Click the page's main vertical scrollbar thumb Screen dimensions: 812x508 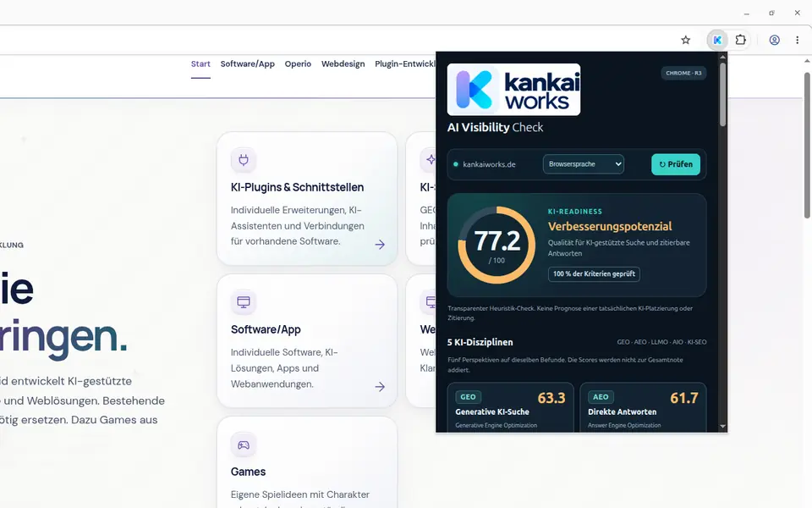click(x=807, y=145)
